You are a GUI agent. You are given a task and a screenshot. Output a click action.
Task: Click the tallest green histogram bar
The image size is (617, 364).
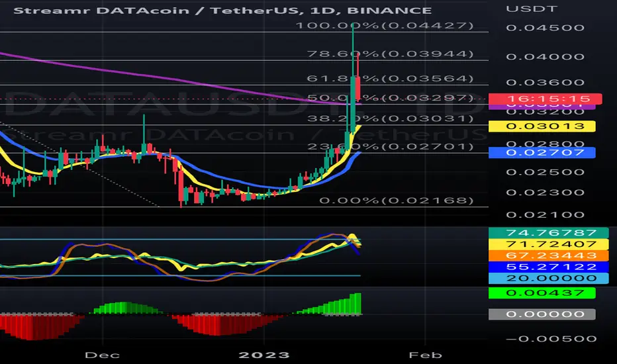358,304
